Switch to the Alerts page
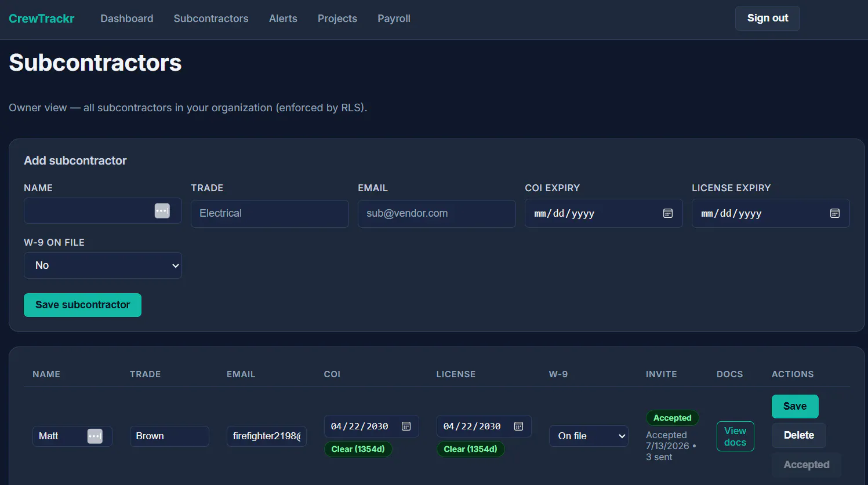The width and height of the screenshot is (868, 485). tap(283, 19)
